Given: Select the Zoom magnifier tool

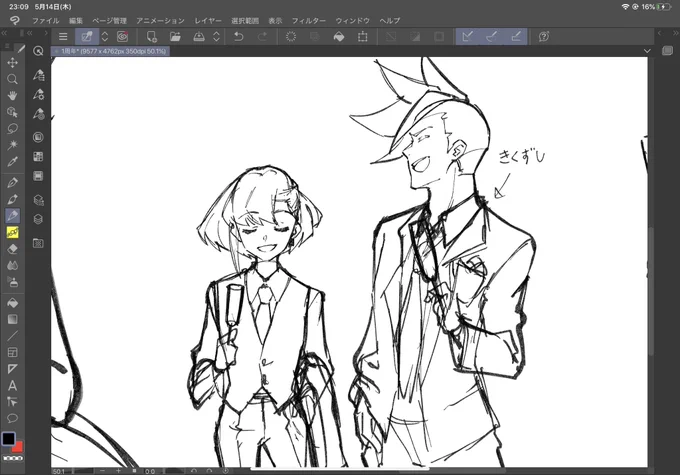Looking at the screenshot, I should [x=13, y=79].
